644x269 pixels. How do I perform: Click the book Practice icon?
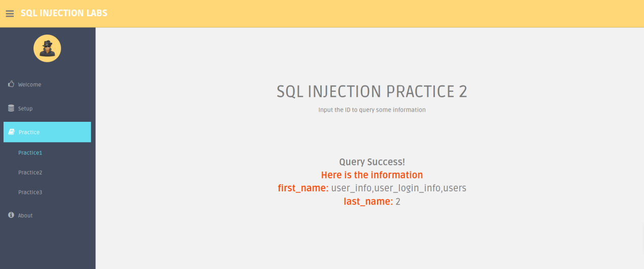(x=12, y=132)
